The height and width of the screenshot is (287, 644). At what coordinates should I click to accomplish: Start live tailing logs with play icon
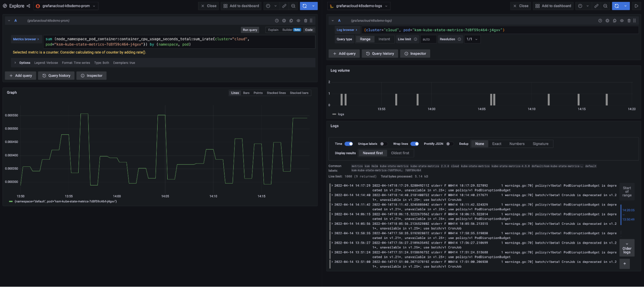tap(636, 6)
